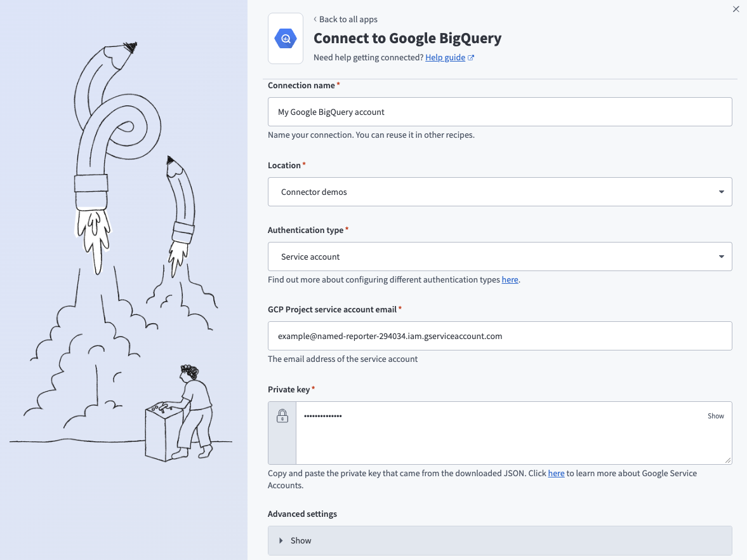Image resolution: width=747 pixels, height=560 pixels.
Task: Click the lock icon beside the private key
Action: [x=282, y=415]
